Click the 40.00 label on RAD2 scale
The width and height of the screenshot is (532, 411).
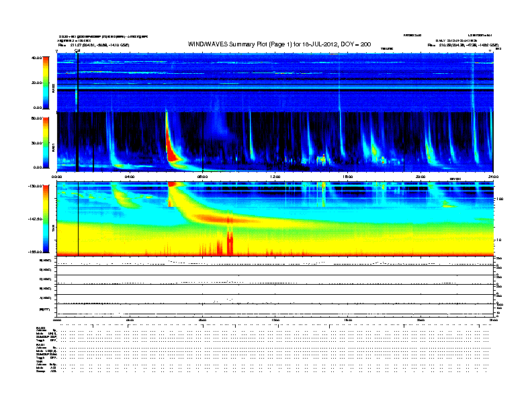(36, 58)
